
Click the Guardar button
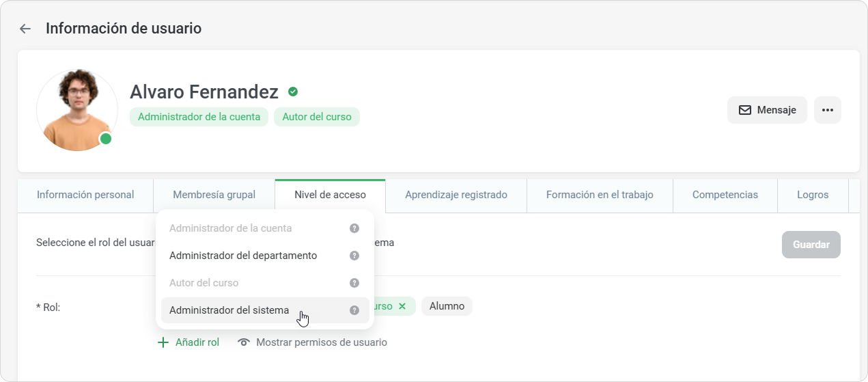coord(811,245)
